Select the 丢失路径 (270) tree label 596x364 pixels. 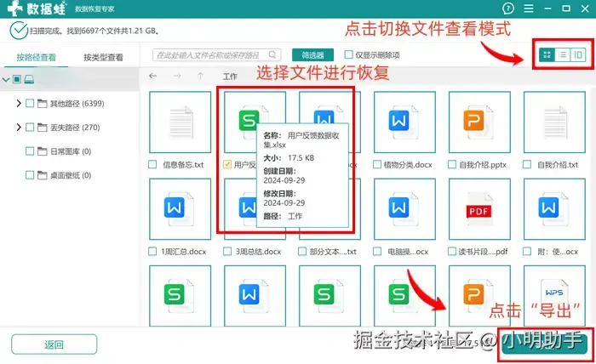(75, 128)
